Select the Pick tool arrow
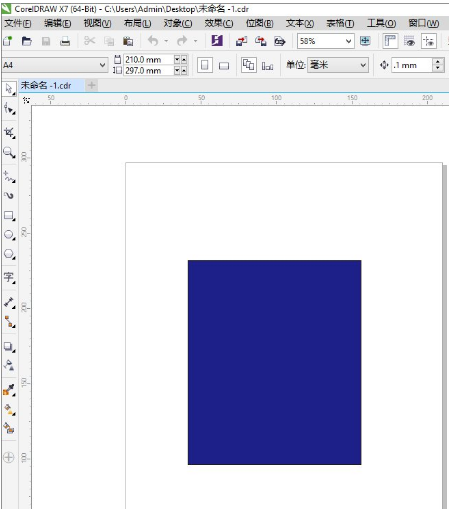This screenshot has width=449, height=509. [9, 89]
